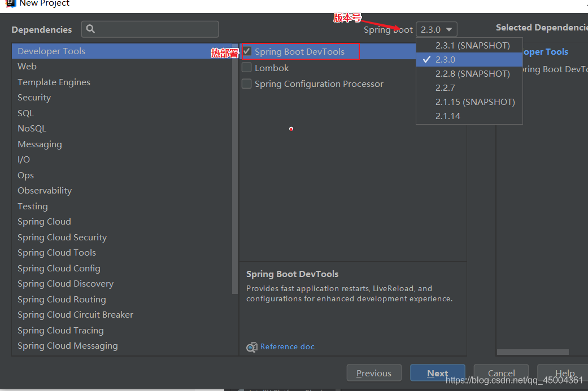Screen dimensions: 588x391
Task: Select the Messaging category
Action: (122, 144)
